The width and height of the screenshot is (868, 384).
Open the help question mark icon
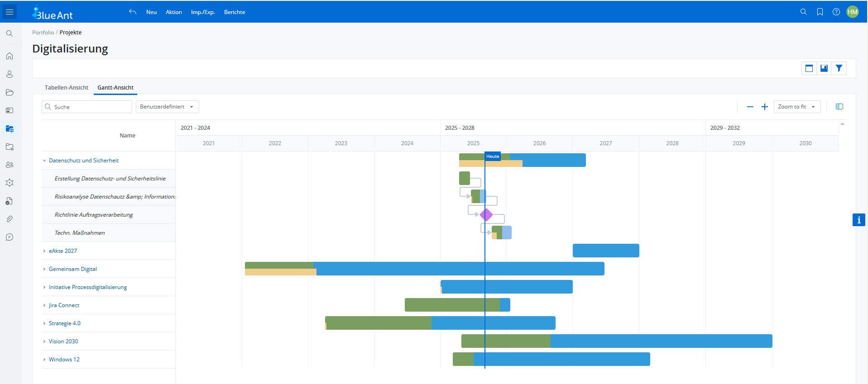click(x=836, y=12)
